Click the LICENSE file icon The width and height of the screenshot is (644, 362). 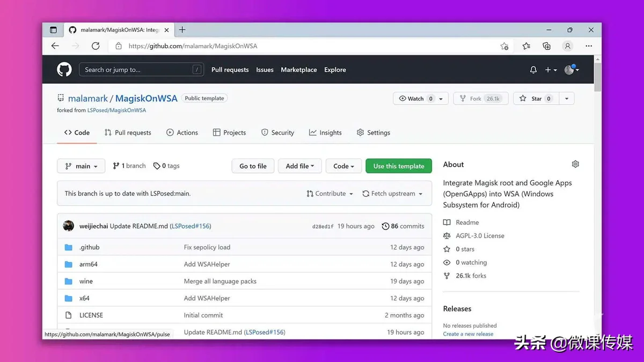click(x=68, y=315)
